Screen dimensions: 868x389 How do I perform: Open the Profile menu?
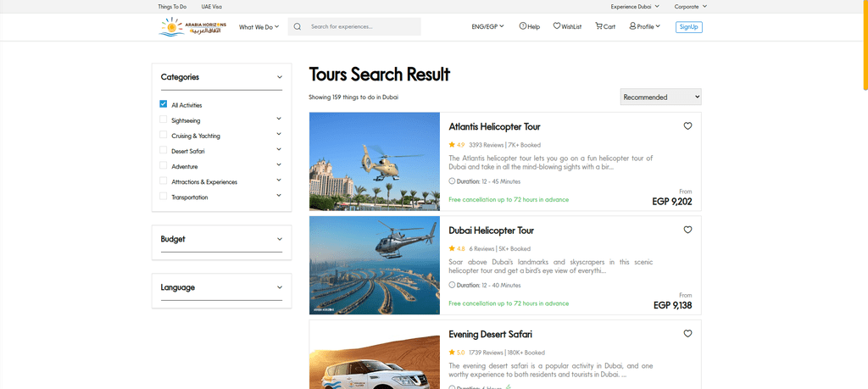[644, 26]
